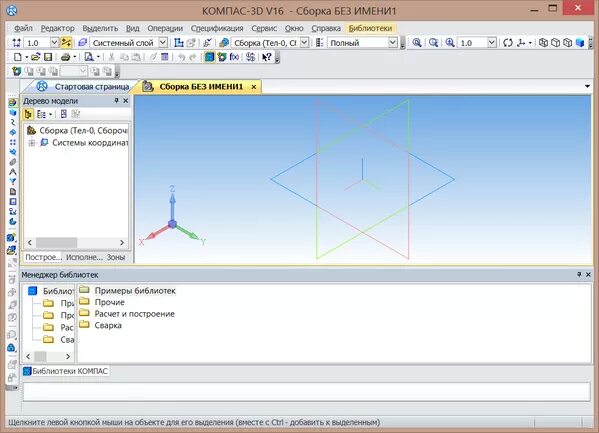Pin the Дерево модели panel
Viewport: 599px width, 433px height.
point(116,101)
